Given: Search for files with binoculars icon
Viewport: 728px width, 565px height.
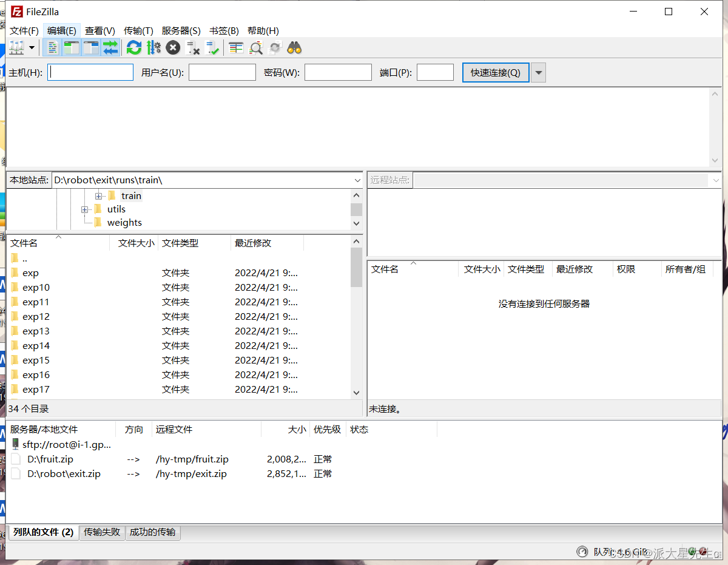Looking at the screenshot, I should pyautogui.click(x=295, y=48).
